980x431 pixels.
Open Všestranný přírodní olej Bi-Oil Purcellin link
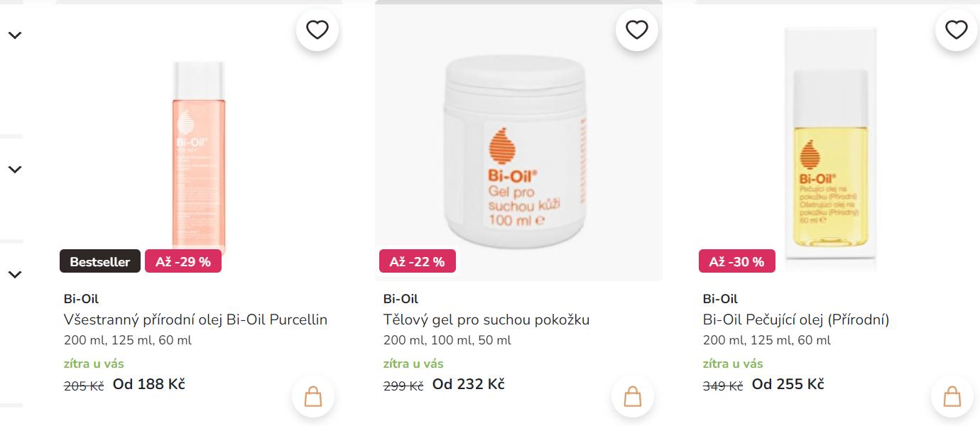[195, 320]
